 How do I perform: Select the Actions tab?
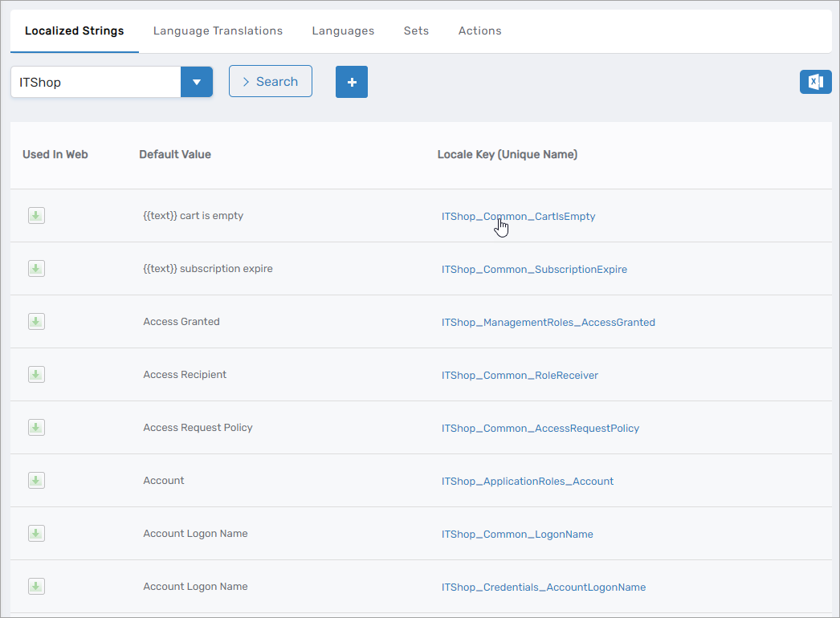click(x=479, y=31)
